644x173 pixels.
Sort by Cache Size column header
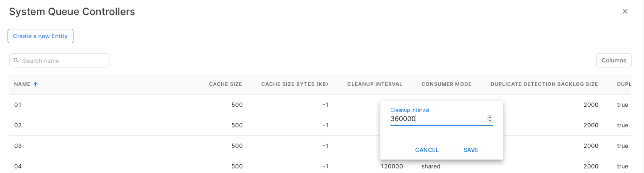225,84
